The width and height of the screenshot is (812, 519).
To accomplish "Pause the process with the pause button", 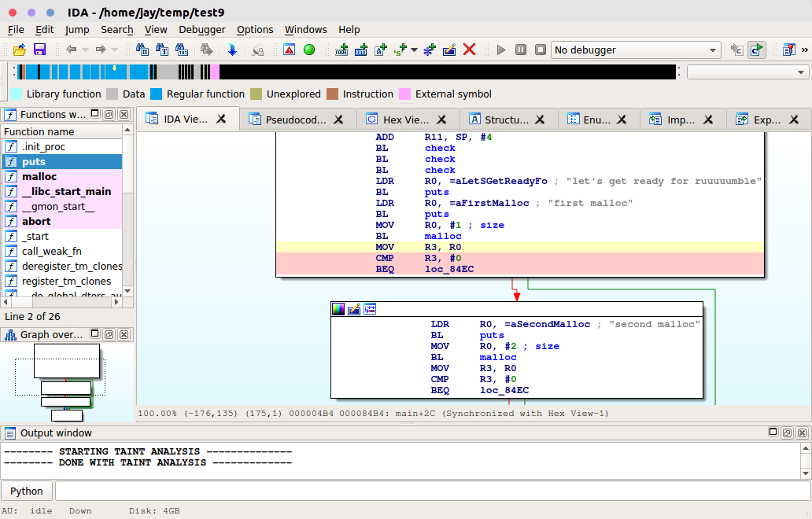I will coord(520,50).
